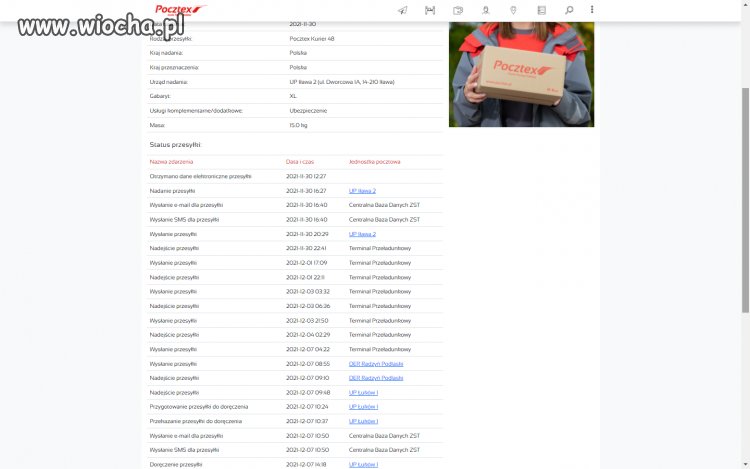This screenshot has height=469, width=750.
Task: Select the 'XL' gabaryt value
Action: tap(293, 96)
